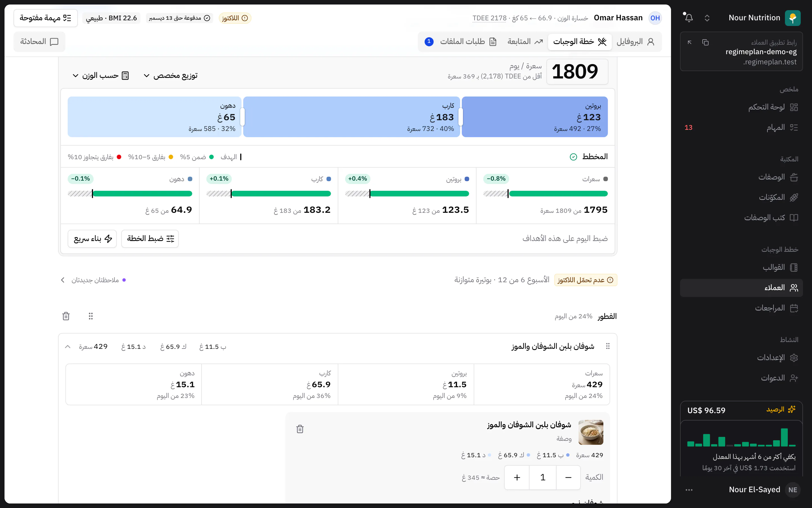The width and height of the screenshot is (812, 508).
Task: Click the اللاكتوز allergy badge in header
Action: [x=235, y=18]
